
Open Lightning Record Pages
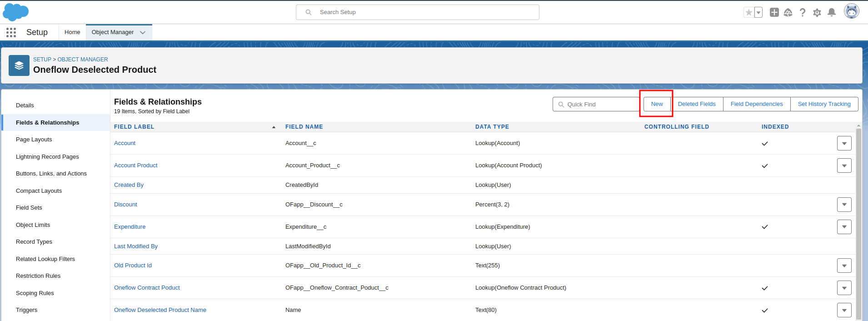56,157
